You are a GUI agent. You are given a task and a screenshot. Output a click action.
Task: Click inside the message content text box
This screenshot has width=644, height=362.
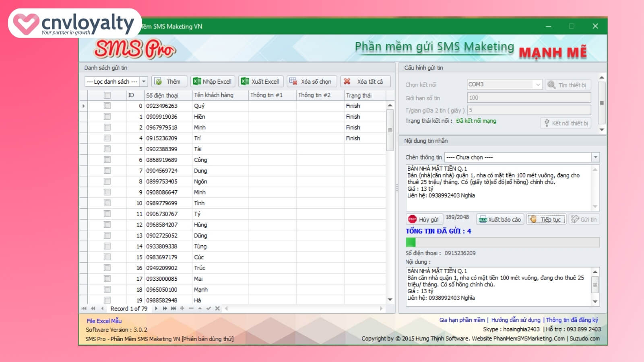point(499,187)
